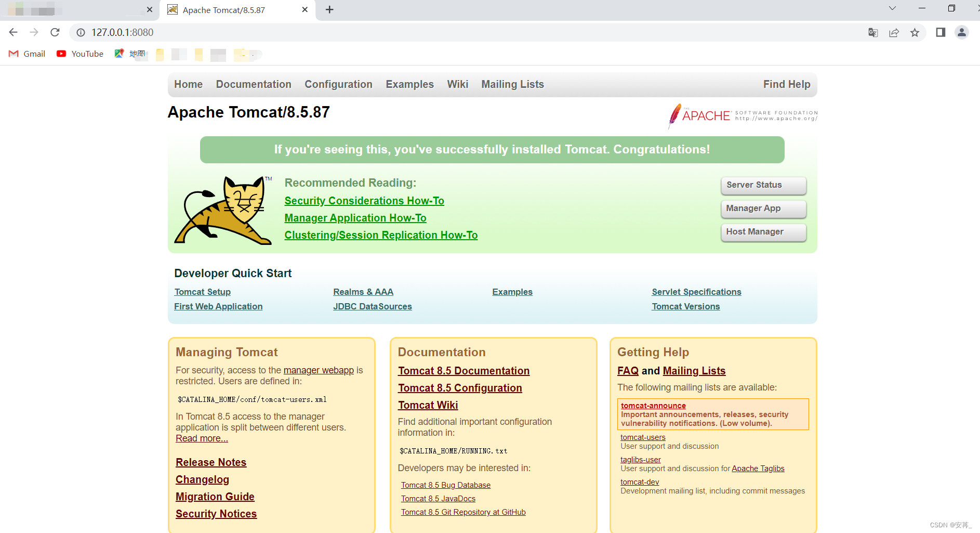Click the Server Status button
980x533 pixels.
click(x=763, y=185)
